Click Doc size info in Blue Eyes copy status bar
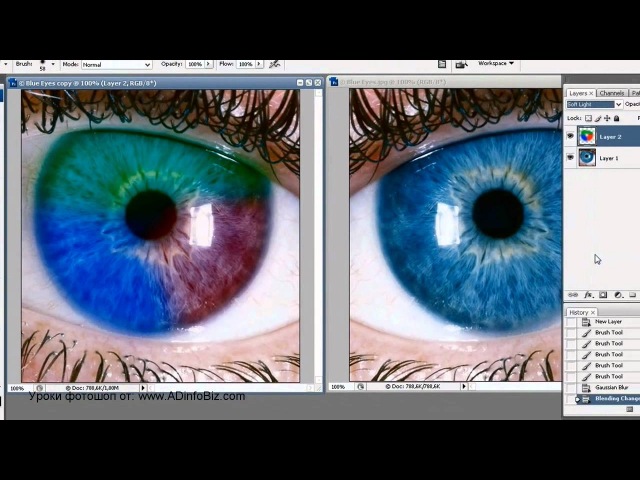 (92, 388)
